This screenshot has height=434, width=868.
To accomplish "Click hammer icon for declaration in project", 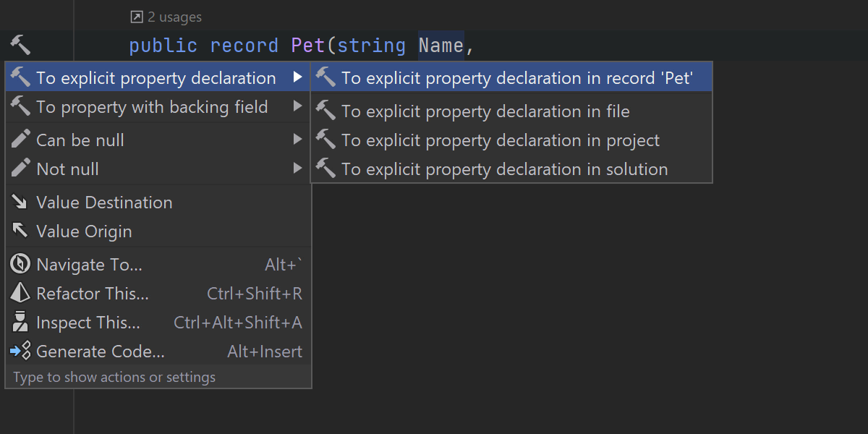I will tap(326, 140).
